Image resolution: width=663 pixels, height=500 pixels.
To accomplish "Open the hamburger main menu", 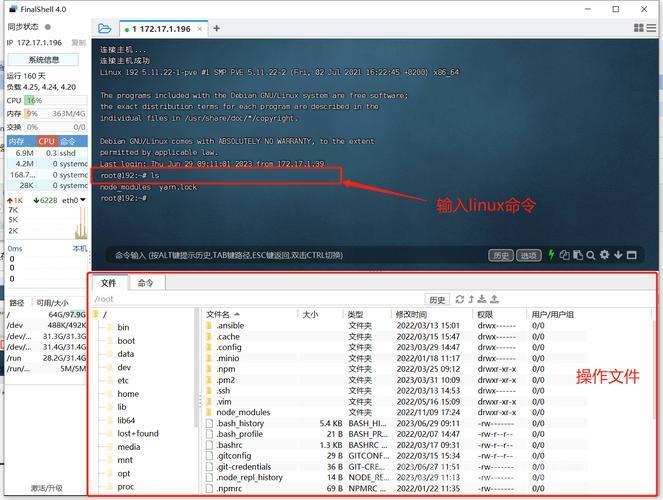I will coord(651,28).
